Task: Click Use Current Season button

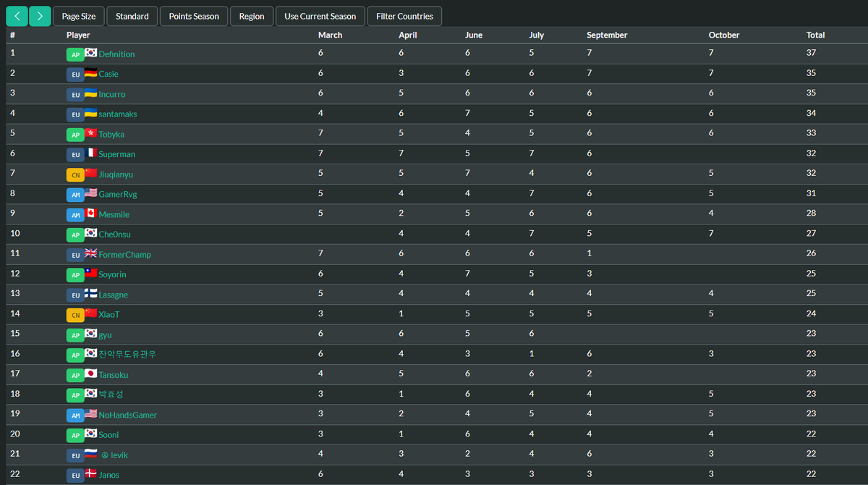Action: coord(320,16)
